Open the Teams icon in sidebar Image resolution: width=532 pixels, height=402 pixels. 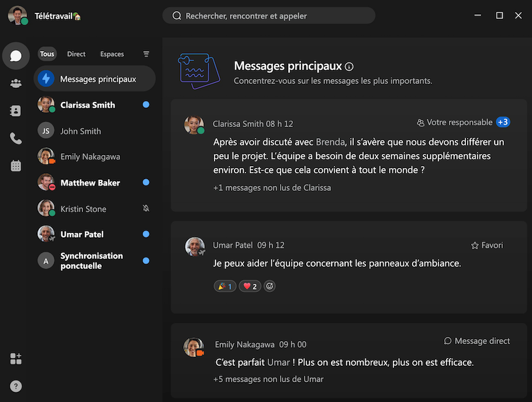16,83
